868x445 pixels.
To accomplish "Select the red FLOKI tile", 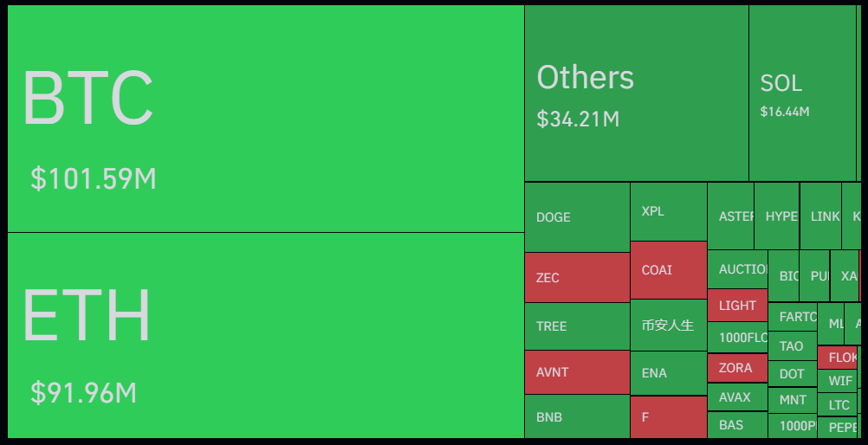I will click(x=837, y=357).
